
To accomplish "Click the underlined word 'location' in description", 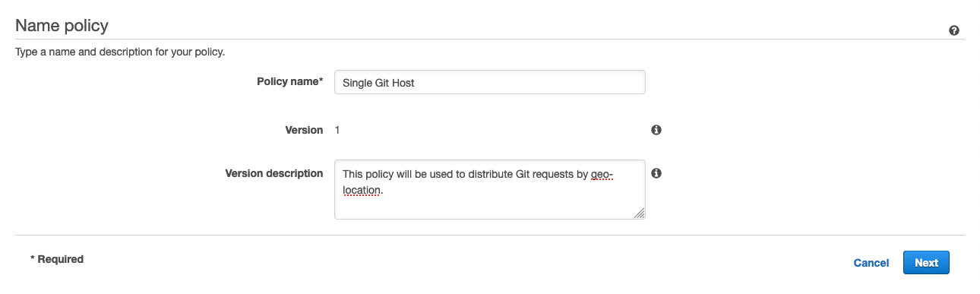I will pos(361,190).
